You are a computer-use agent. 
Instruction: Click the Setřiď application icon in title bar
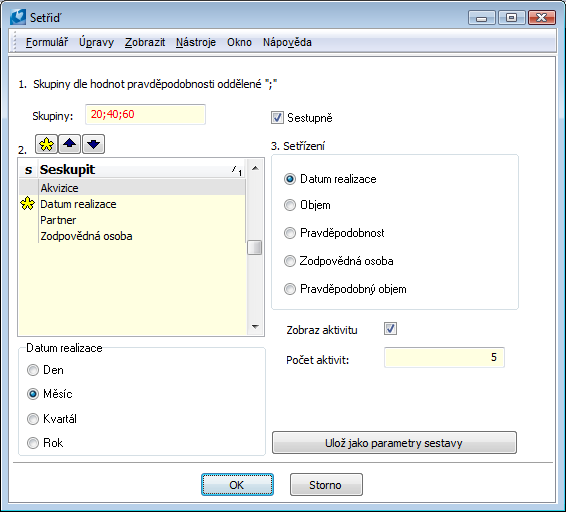18,17
